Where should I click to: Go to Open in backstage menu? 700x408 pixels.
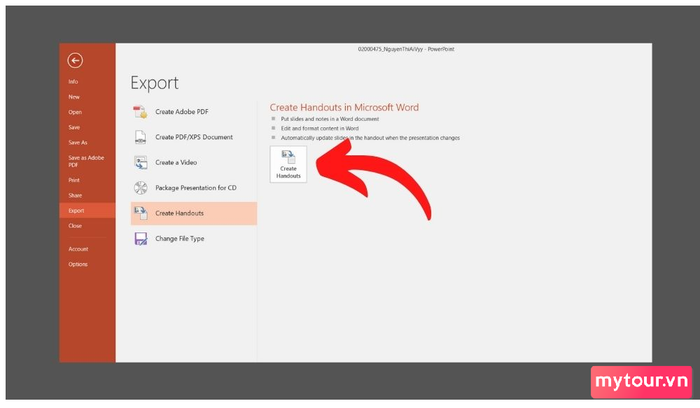point(75,112)
